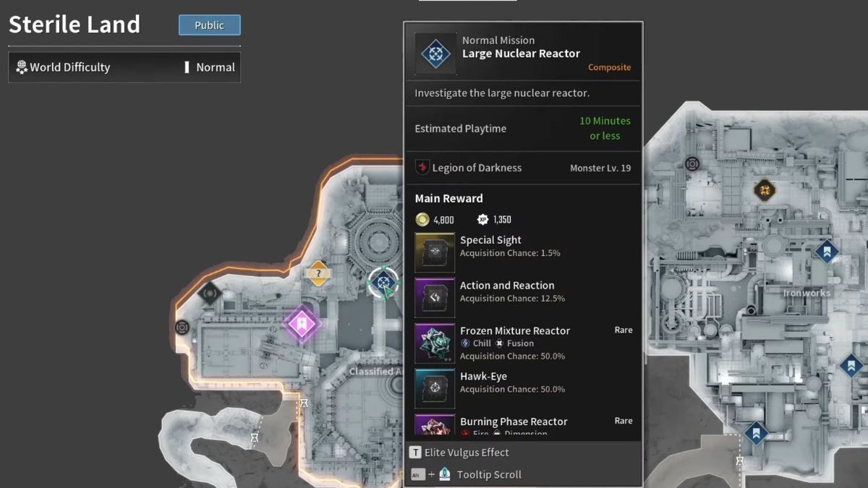868x488 pixels.
Task: Click the yellow question mark map marker
Action: (x=318, y=273)
